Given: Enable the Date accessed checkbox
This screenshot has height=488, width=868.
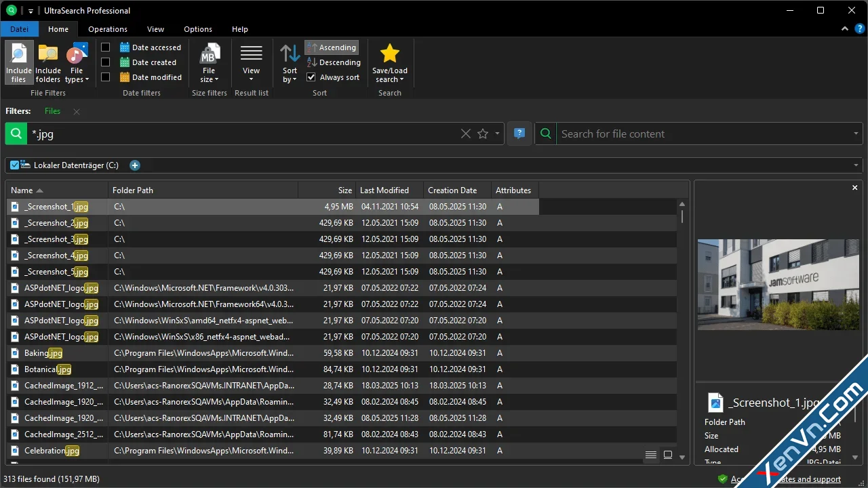Looking at the screenshot, I should pyautogui.click(x=106, y=47).
